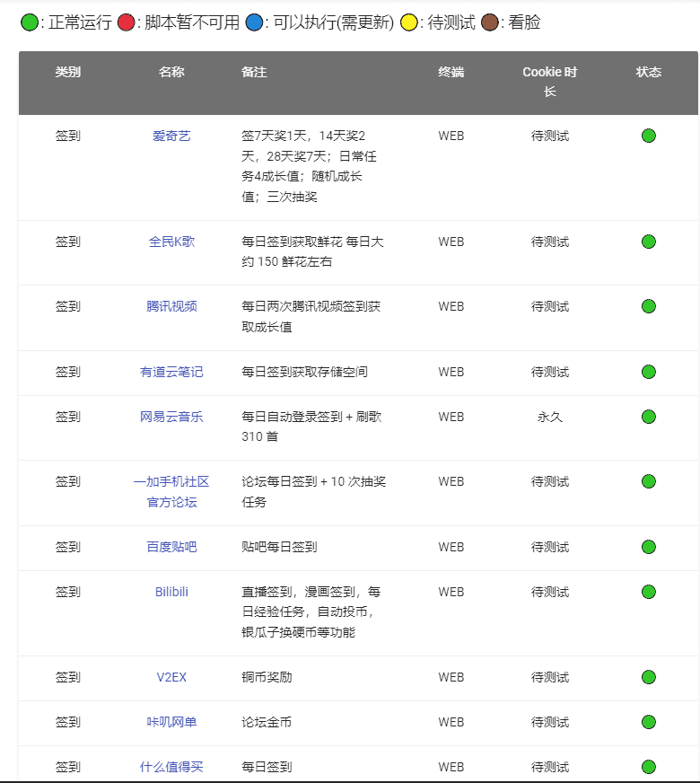
Task: Click the brown 看脸 legend dot
Action: (x=489, y=23)
